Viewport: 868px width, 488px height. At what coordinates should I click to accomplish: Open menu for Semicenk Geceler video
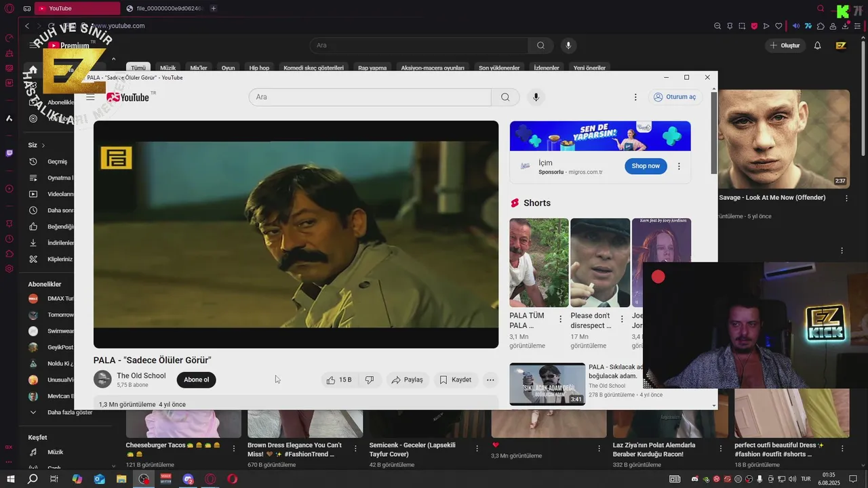click(477, 449)
